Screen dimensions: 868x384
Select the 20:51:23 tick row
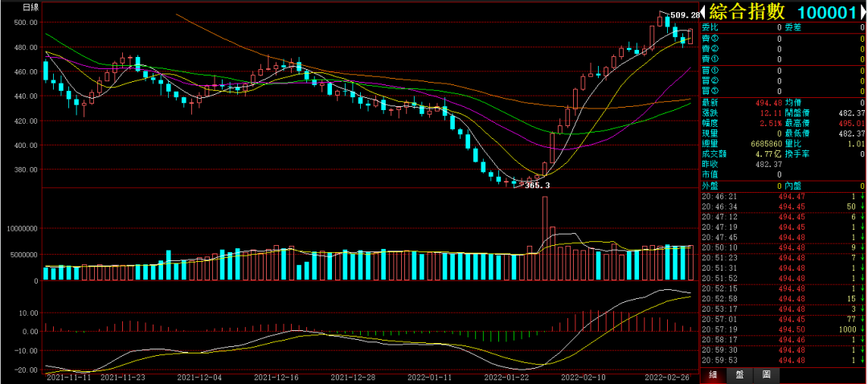783,257
